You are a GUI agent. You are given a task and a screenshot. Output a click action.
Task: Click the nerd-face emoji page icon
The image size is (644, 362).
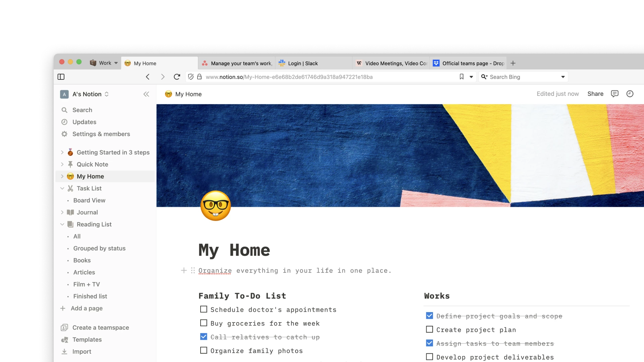click(x=216, y=205)
